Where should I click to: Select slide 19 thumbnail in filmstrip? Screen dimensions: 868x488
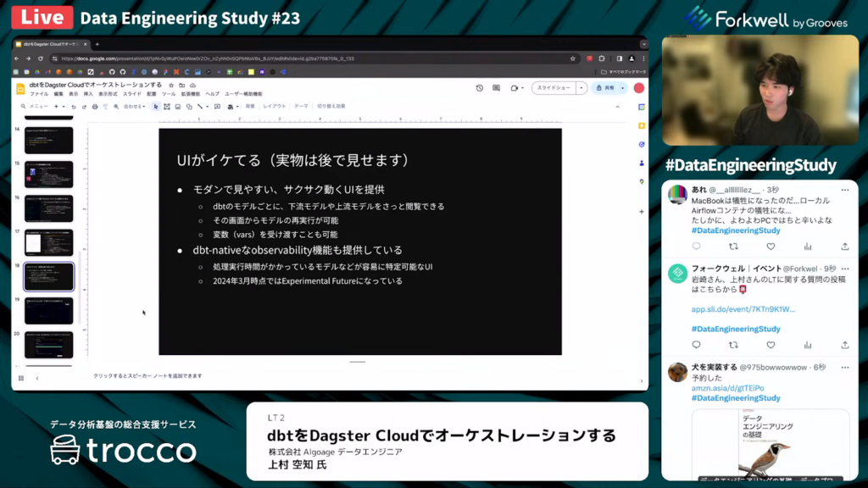coord(48,311)
